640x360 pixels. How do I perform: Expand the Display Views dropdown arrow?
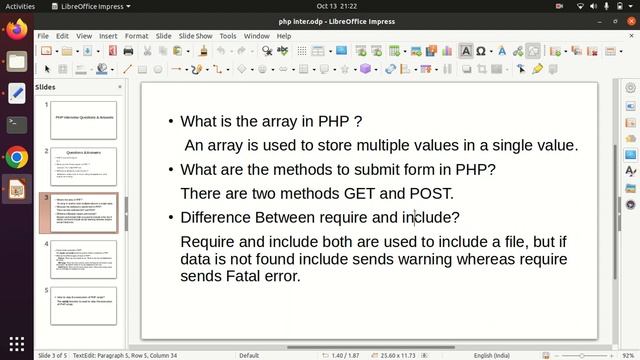click(x=330, y=51)
